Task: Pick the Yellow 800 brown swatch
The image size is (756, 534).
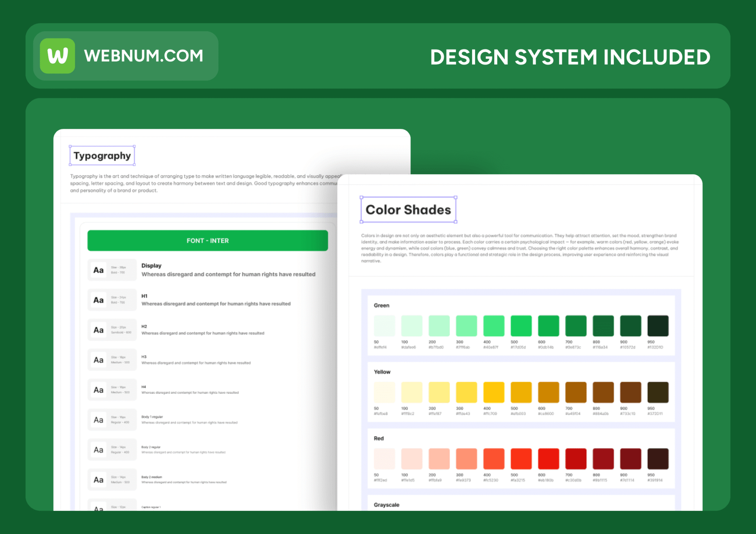Action: [x=603, y=392]
